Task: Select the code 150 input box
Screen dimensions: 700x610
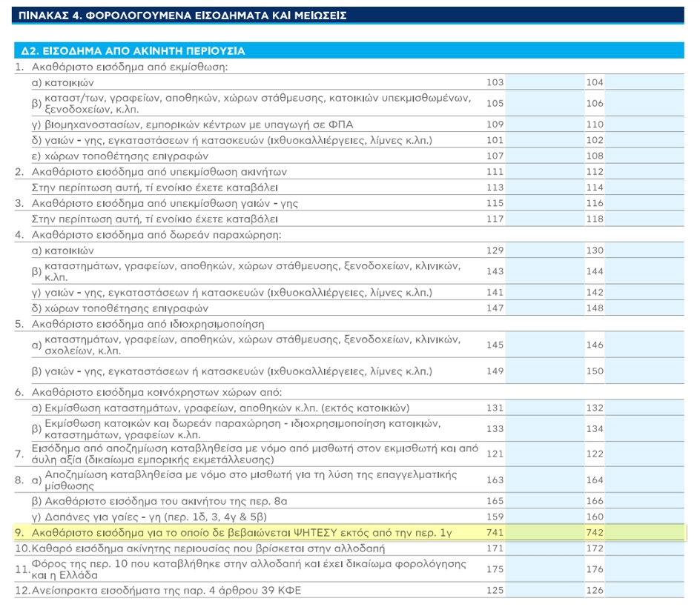Action: (644, 371)
